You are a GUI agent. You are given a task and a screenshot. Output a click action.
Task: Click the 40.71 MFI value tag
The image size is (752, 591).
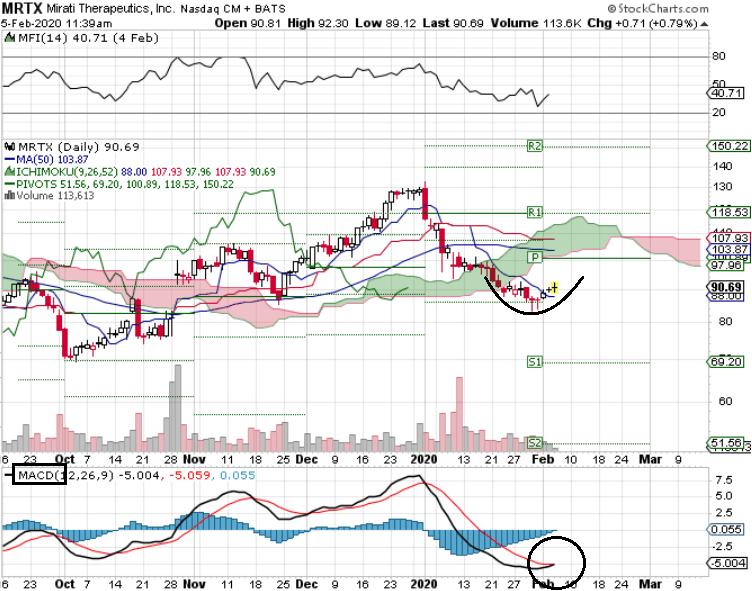(727, 93)
